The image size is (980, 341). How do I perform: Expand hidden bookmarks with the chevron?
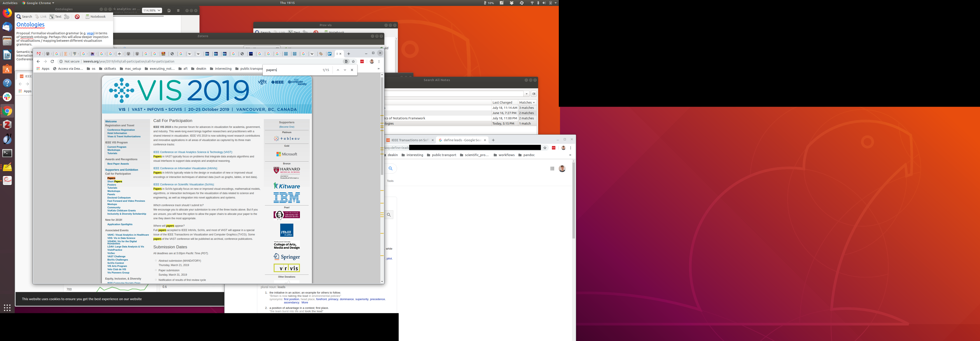coord(378,69)
